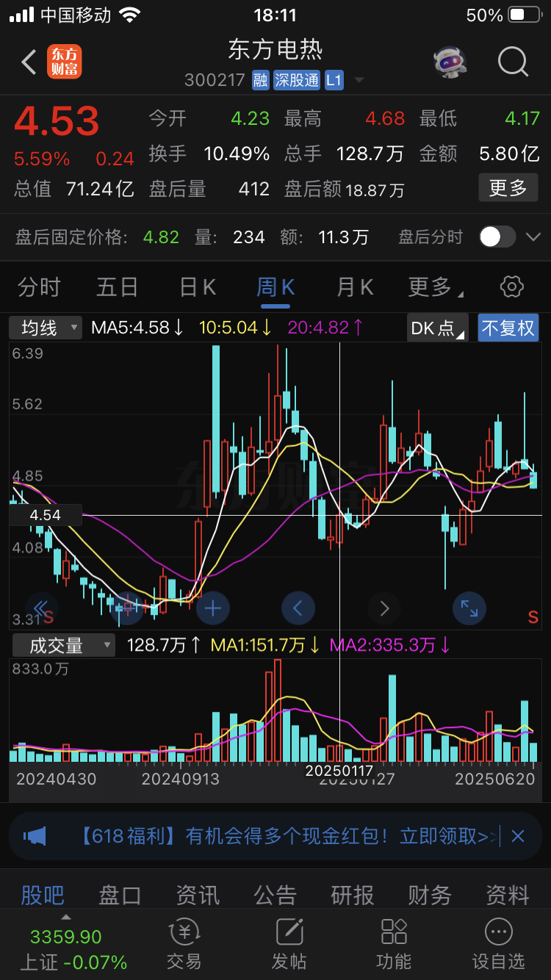Image resolution: width=551 pixels, height=980 pixels.
Task: Open 发帖 post icon
Action: (x=289, y=945)
